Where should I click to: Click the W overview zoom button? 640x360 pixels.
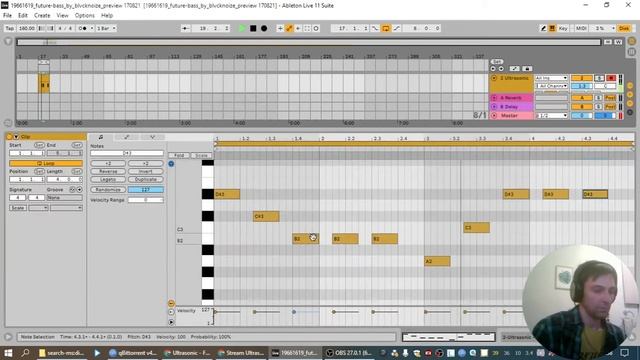coord(618,42)
